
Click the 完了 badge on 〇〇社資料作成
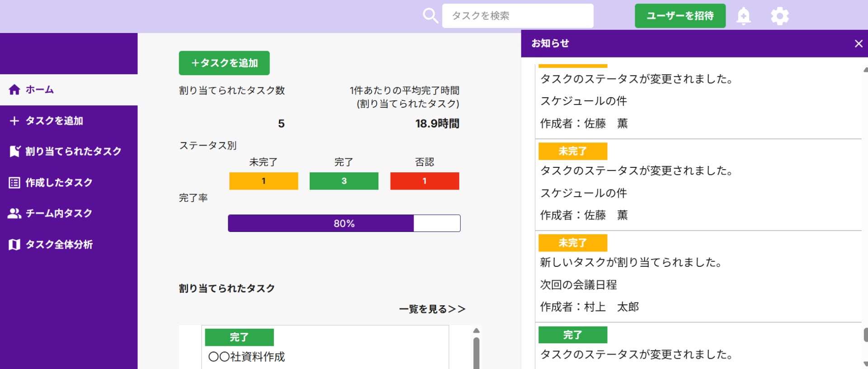(x=239, y=337)
